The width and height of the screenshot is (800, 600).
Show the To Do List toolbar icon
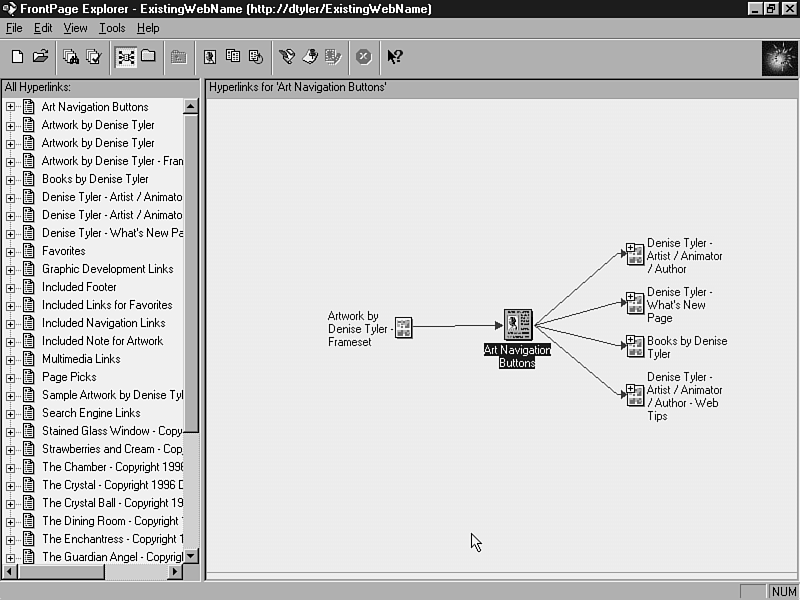(x=311, y=57)
